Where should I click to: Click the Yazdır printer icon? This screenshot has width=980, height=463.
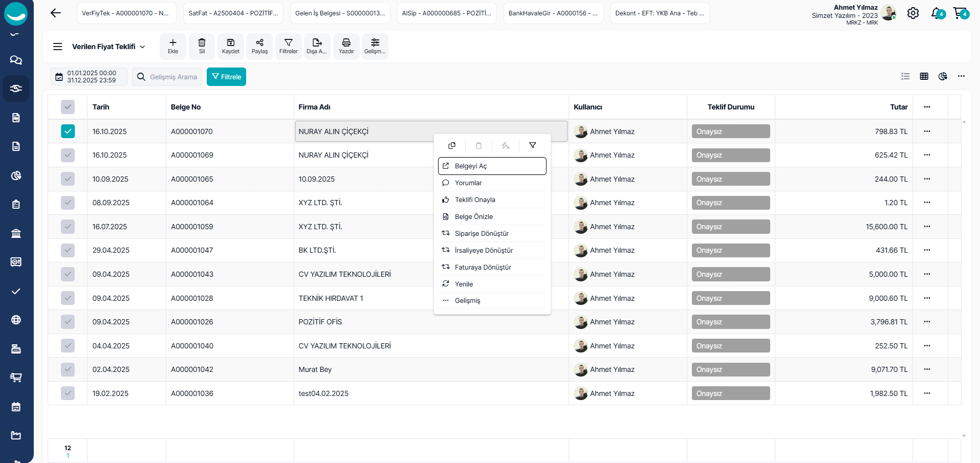pos(346,46)
